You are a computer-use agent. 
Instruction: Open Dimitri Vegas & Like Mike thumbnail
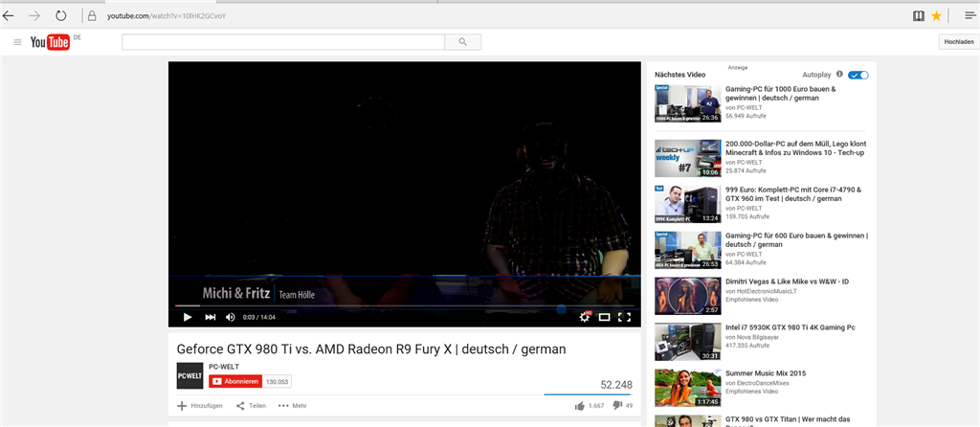(x=687, y=297)
